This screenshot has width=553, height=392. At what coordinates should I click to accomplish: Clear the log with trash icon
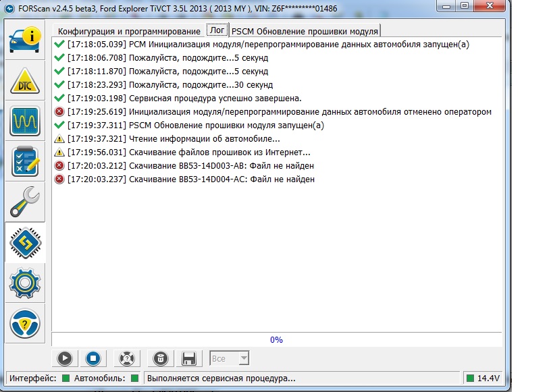click(160, 358)
